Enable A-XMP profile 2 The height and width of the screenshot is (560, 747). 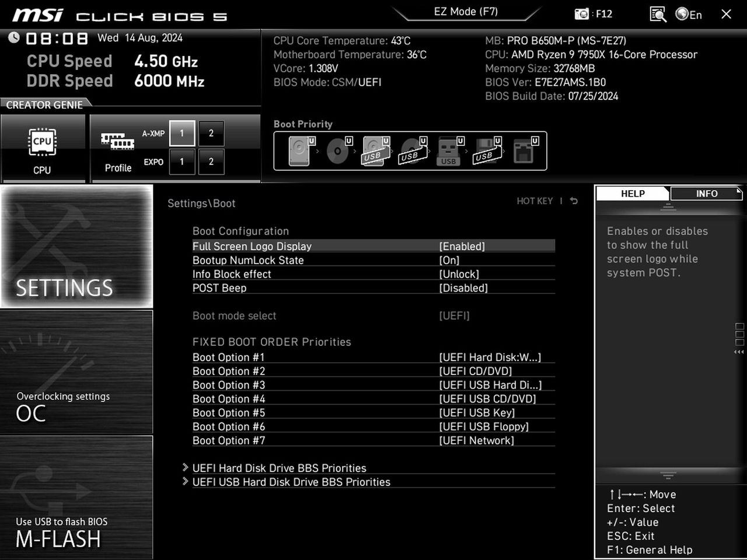pyautogui.click(x=211, y=134)
